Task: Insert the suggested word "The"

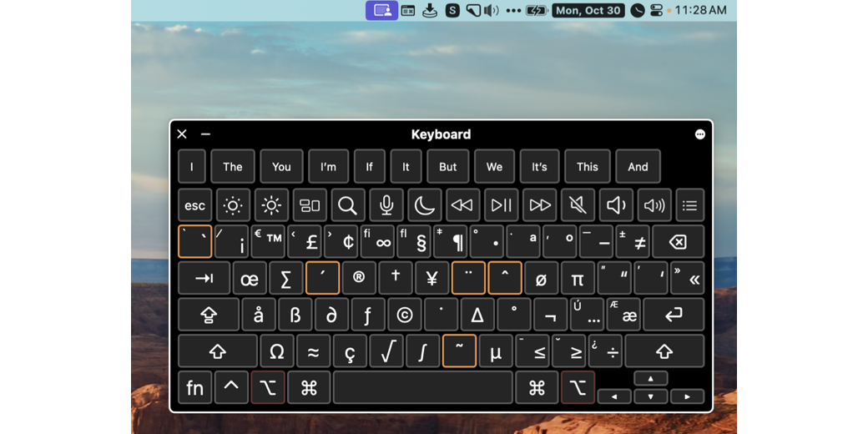Action: (x=232, y=167)
